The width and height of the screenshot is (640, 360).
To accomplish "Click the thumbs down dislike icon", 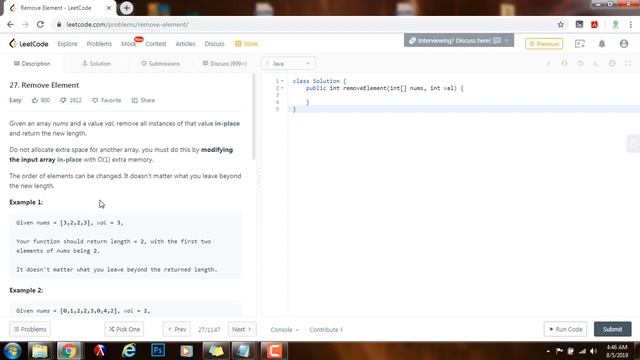I will click(x=63, y=100).
